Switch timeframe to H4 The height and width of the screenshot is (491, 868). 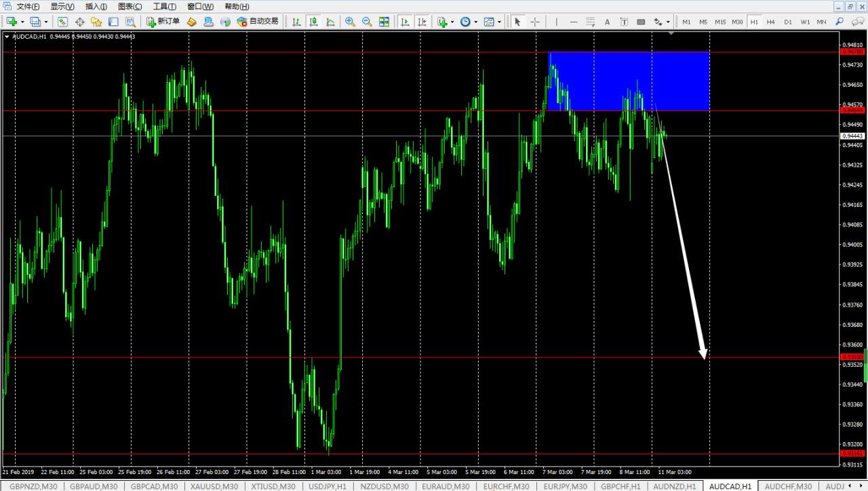click(x=771, y=22)
